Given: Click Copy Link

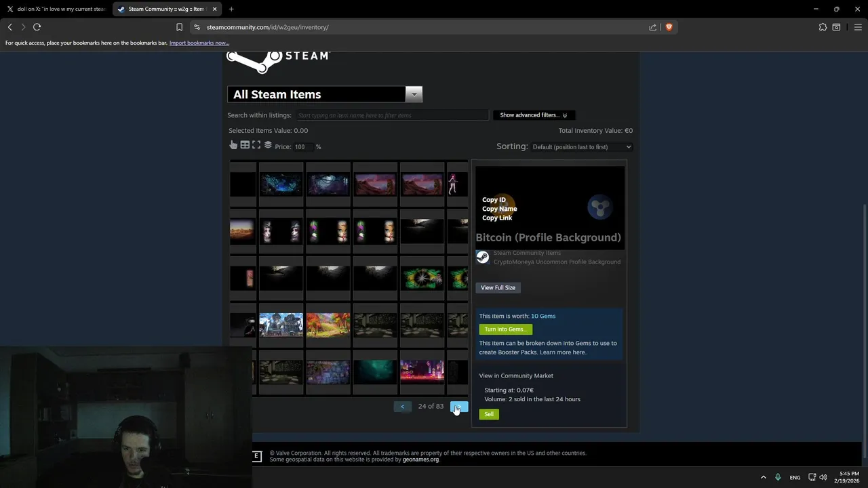Looking at the screenshot, I should coord(497,218).
